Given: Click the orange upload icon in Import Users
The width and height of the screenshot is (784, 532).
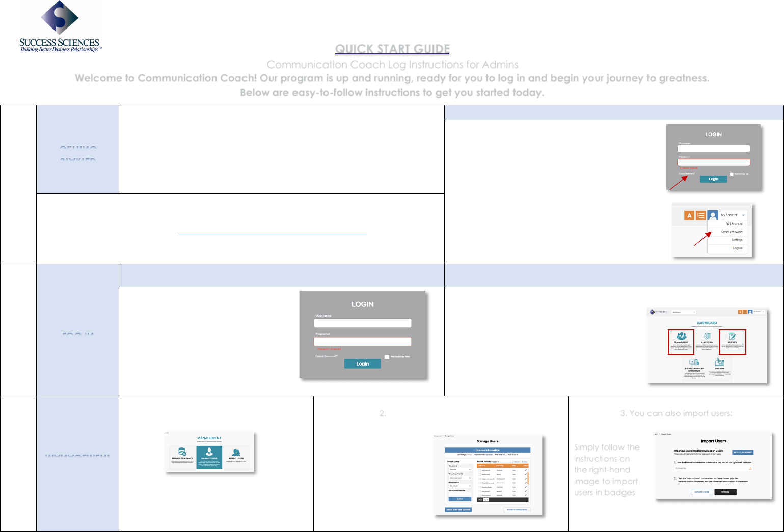Looking at the screenshot, I should pyautogui.click(x=750, y=468).
